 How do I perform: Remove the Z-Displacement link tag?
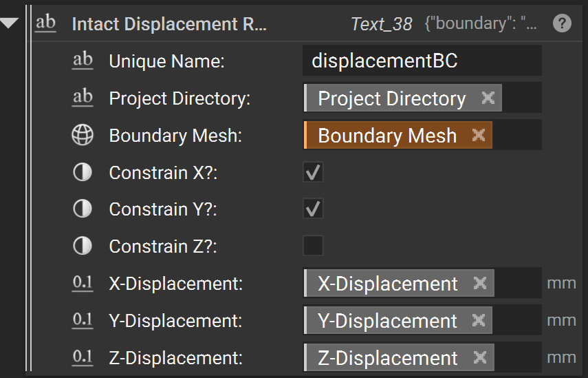tap(480, 357)
